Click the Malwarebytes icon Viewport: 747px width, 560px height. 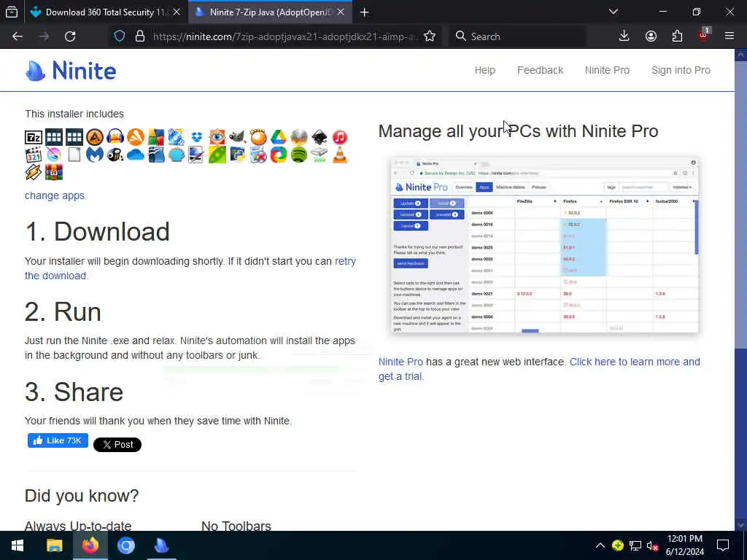tap(95, 155)
